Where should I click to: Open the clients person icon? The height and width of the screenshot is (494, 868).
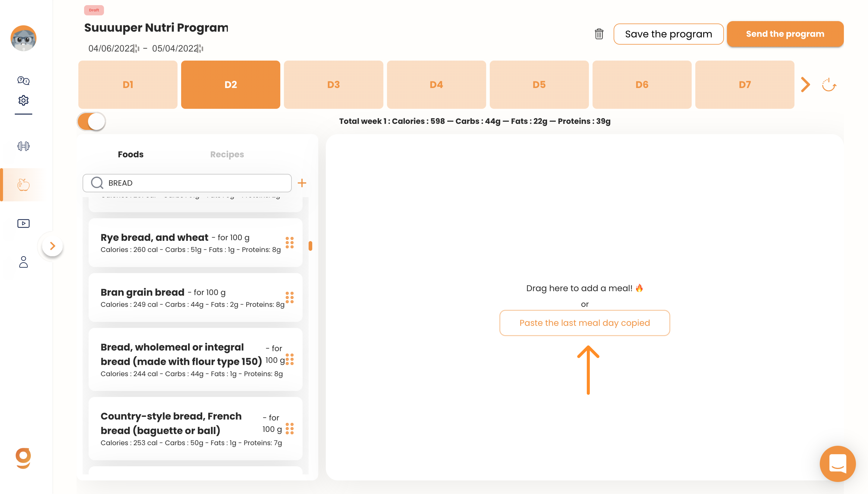tap(23, 262)
